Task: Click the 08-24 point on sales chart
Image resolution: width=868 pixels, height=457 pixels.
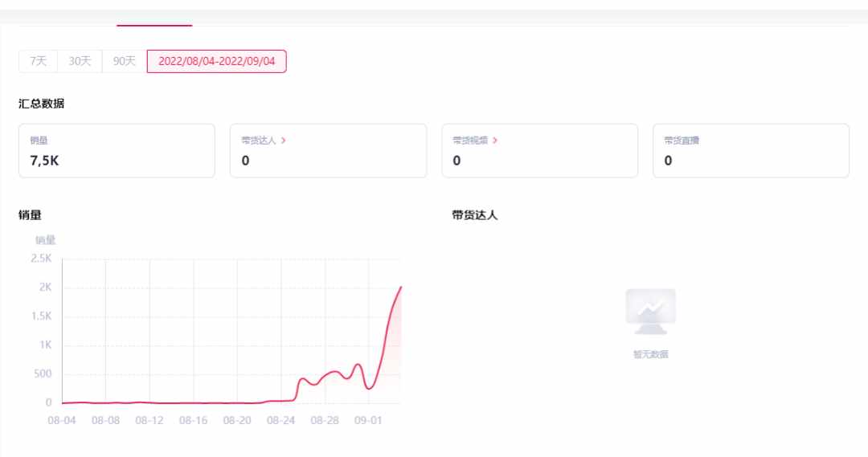Action: [281, 400]
